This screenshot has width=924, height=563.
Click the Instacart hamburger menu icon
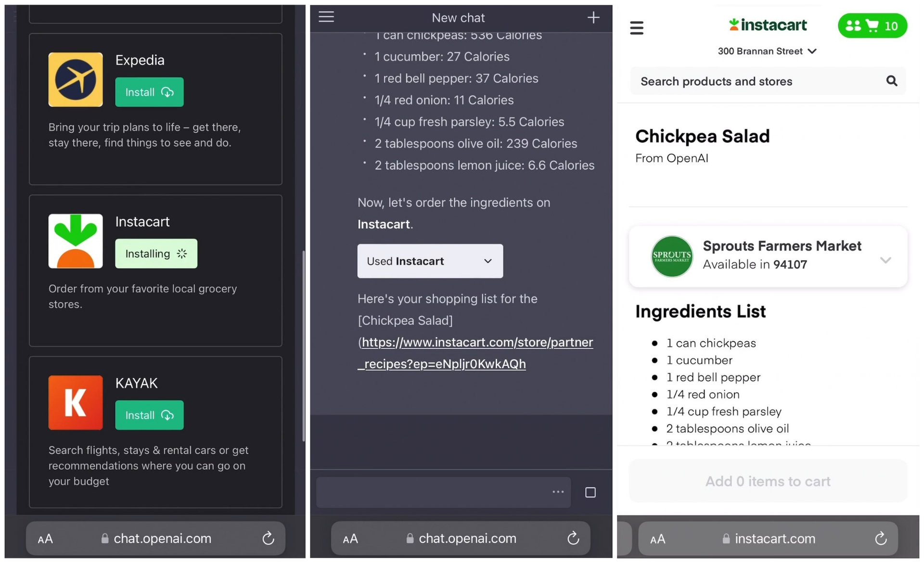[x=636, y=26]
